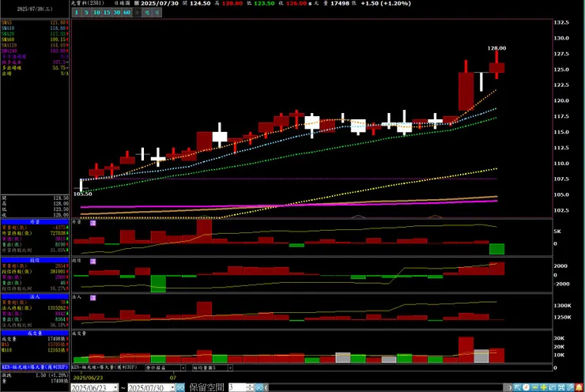Click the scroll right arrow beside toolbar
Screen dimensions: 585x392
(x=510, y=387)
